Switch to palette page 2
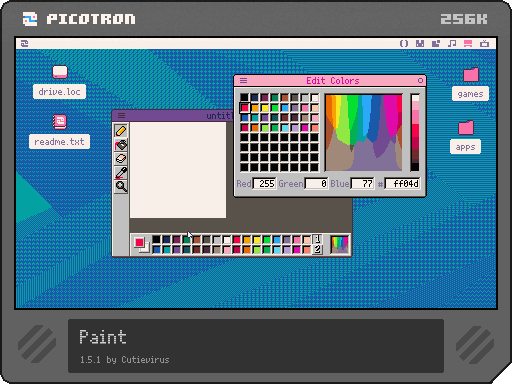This screenshot has width=512, height=384. [x=317, y=249]
